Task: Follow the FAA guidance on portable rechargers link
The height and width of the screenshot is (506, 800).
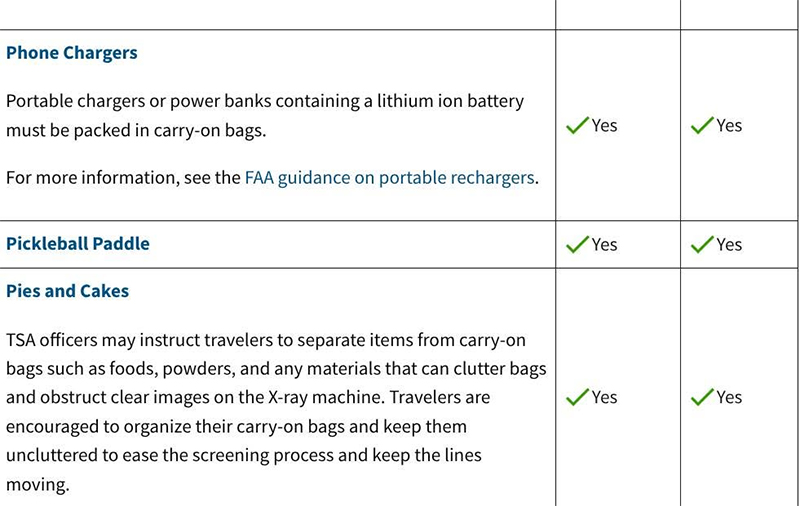Action: pyautogui.click(x=390, y=178)
